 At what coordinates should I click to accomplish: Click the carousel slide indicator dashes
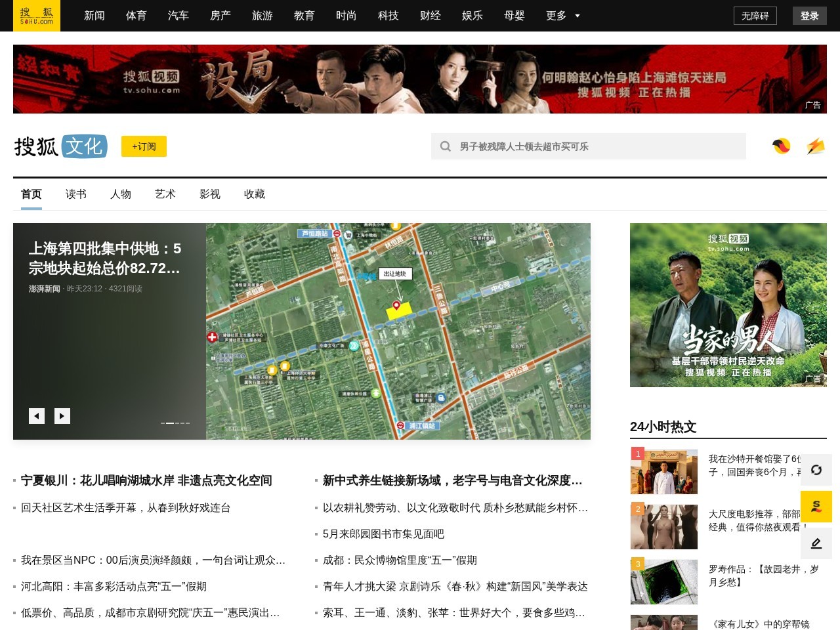pos(175,423)
